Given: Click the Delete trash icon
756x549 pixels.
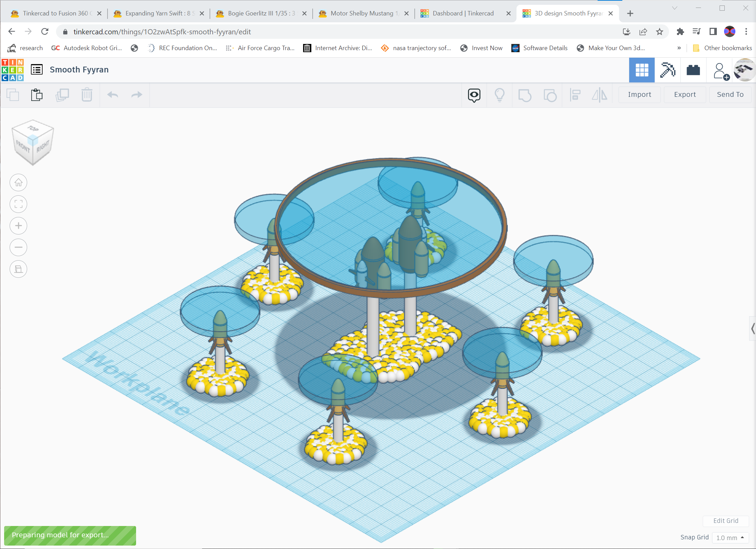Looking at the screenshot, I should click(x=87, y=95).
